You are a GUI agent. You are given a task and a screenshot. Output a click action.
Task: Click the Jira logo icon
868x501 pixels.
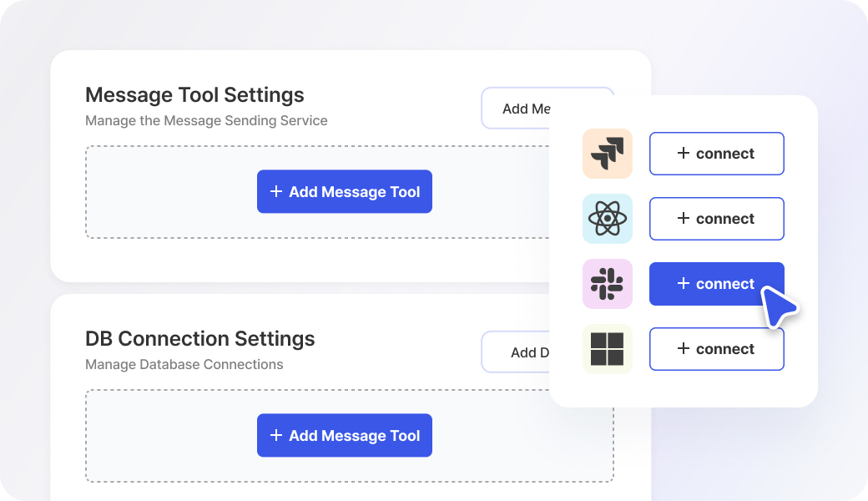[x=607, y=154]
